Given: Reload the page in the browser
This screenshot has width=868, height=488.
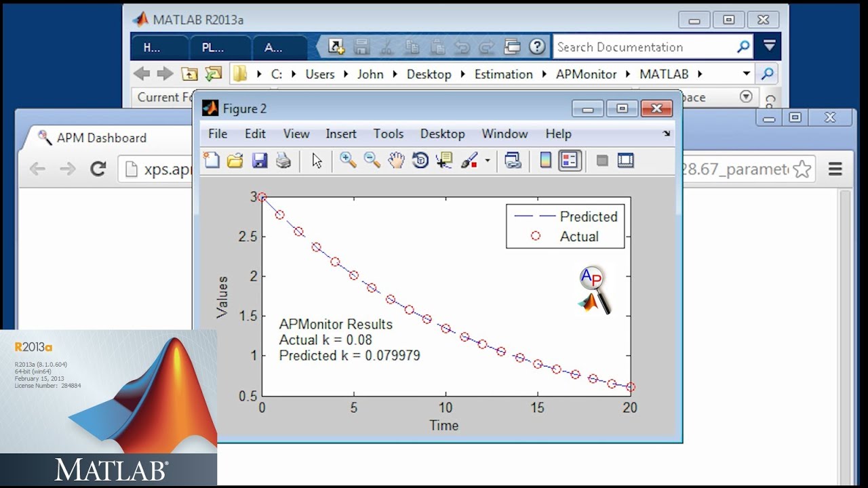Looking at the screenshot, I should pos(98,169).
